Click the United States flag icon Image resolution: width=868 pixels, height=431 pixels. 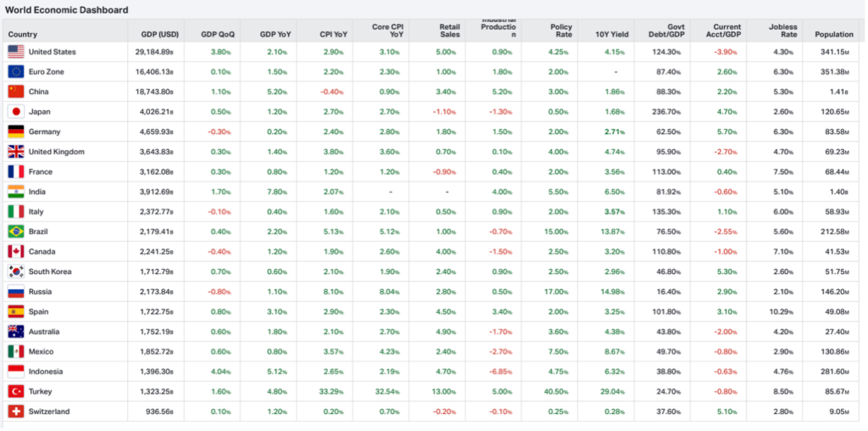[16, 52]
